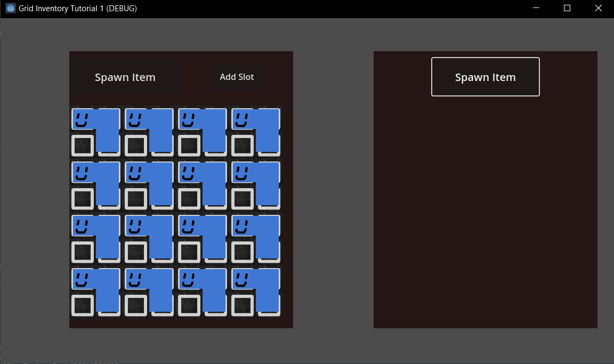Click the Add Slot button
This screenshot has width=614, height=364.
tap(237, 77)
